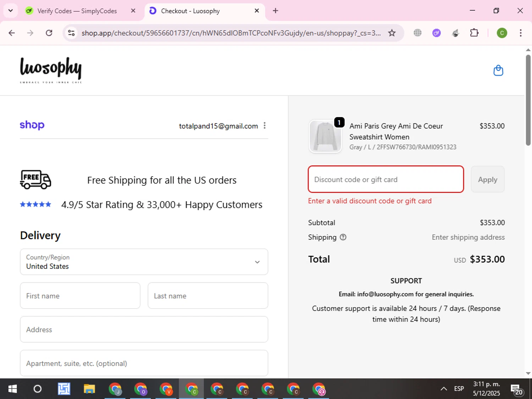Close the Checkout - Luosophy tab
Image resolution: width=532 pixels, height=399 pixels.
257,11
